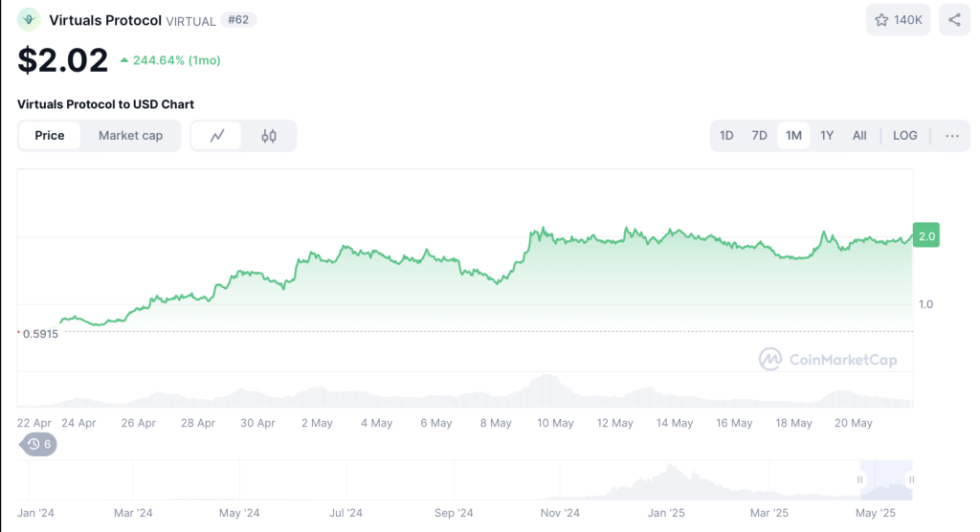
Task: Select the Market cap tab
Action: (130, 136)
